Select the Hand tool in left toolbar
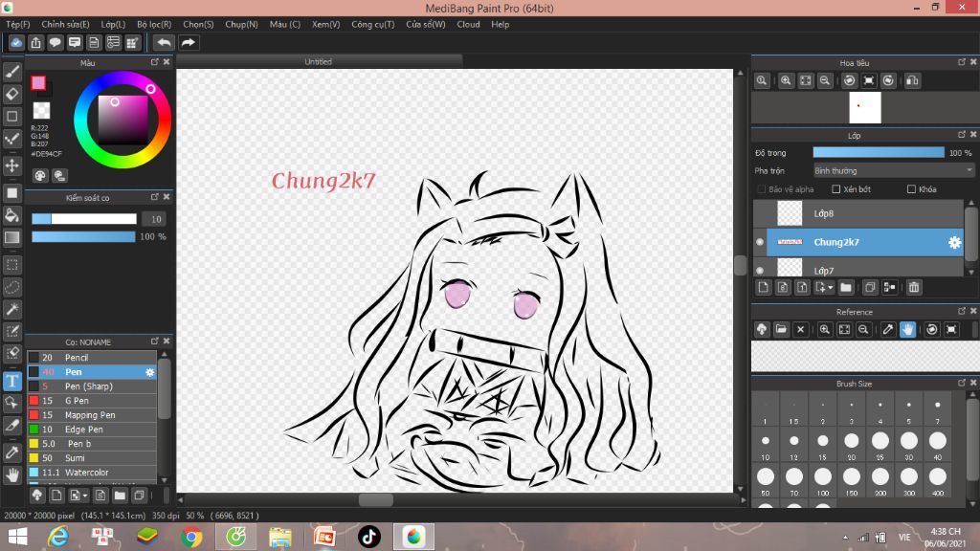The height and width of the screenshot is (551, 980). pyautogui.click(x=11, y=475)
